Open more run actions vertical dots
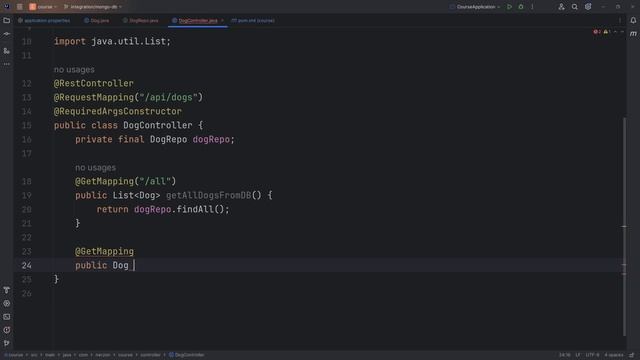This screenshot has height=360, width=640. (x=532, y=7)
